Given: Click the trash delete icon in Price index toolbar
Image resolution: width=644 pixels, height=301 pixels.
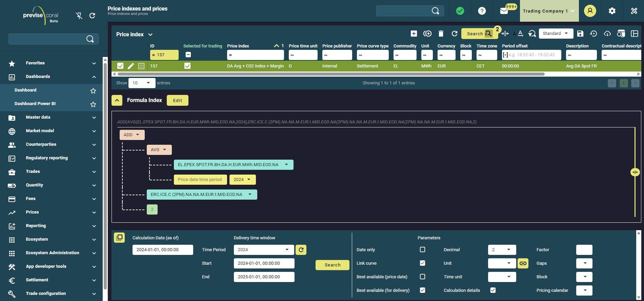Looking at the screenshot, I should point(441,34).
